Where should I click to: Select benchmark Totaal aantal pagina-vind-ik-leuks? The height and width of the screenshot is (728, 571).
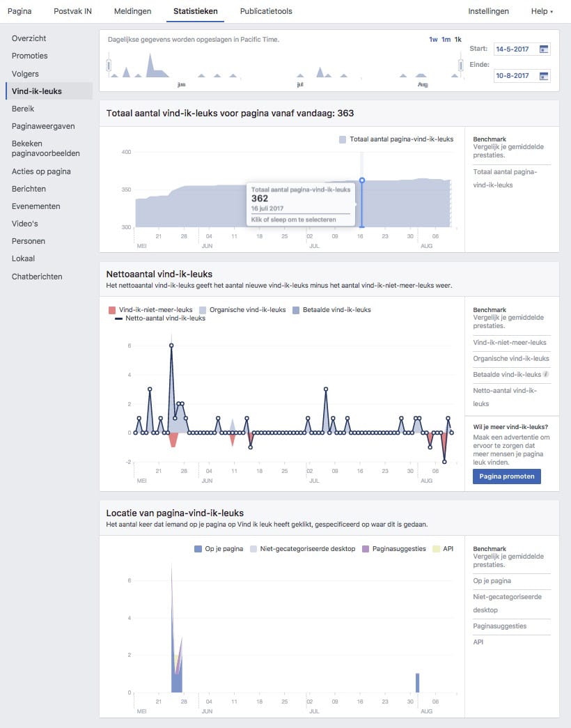[x=505, y=178]
